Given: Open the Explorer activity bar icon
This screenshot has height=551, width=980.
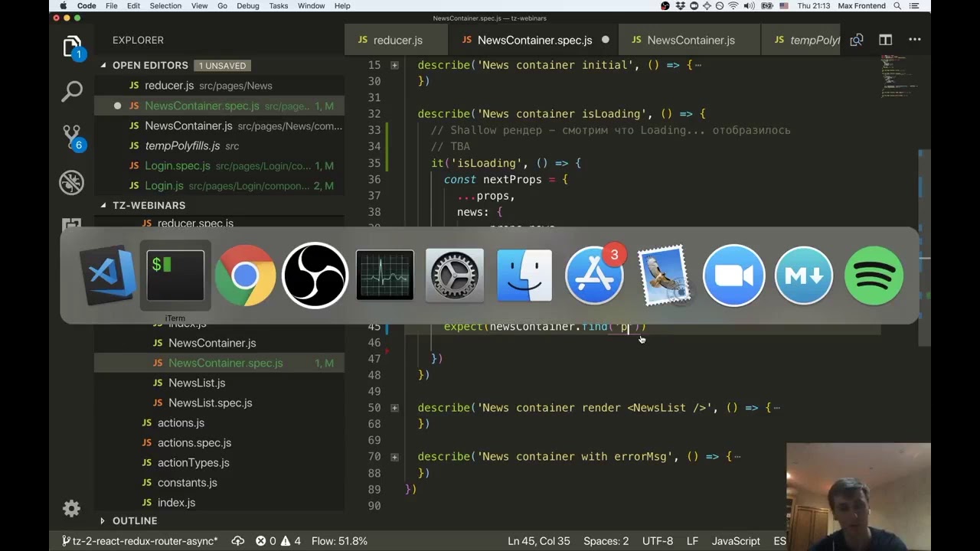Looking at the screenshot, I should (72, 47).
